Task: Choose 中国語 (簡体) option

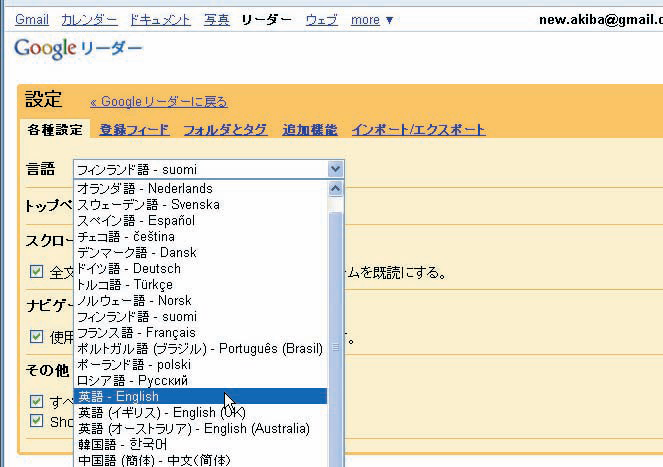Action: pyautogui.click(x=200, y=460)
